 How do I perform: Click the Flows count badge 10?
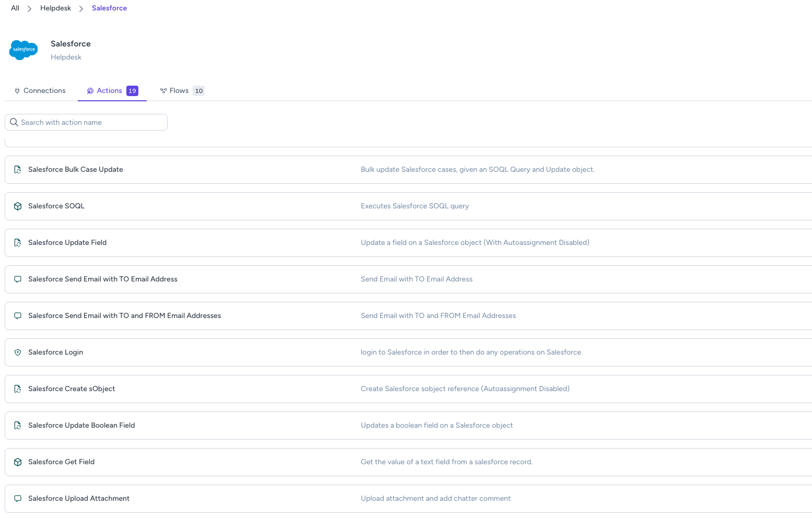tap(199, 91)
